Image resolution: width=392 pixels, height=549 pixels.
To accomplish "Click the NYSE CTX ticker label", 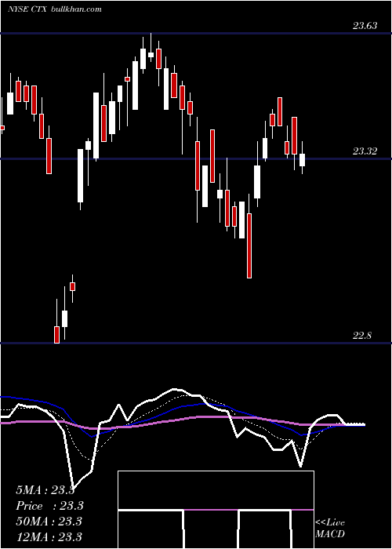I will (28, 9).
